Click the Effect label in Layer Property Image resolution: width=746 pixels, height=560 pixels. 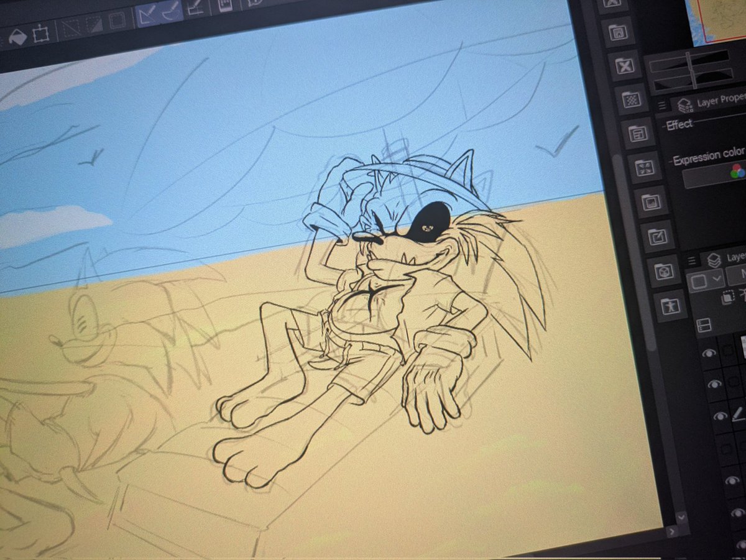click(679, 125)
